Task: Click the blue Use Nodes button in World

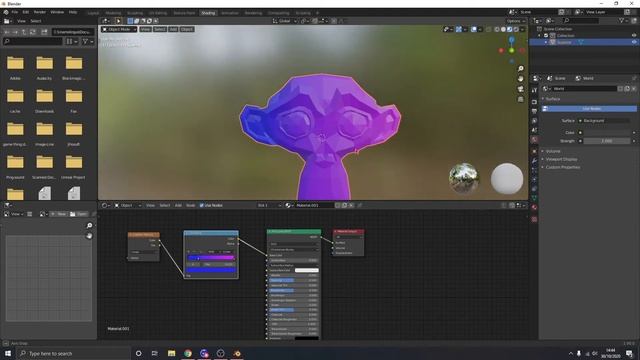Action: [589, 109]
